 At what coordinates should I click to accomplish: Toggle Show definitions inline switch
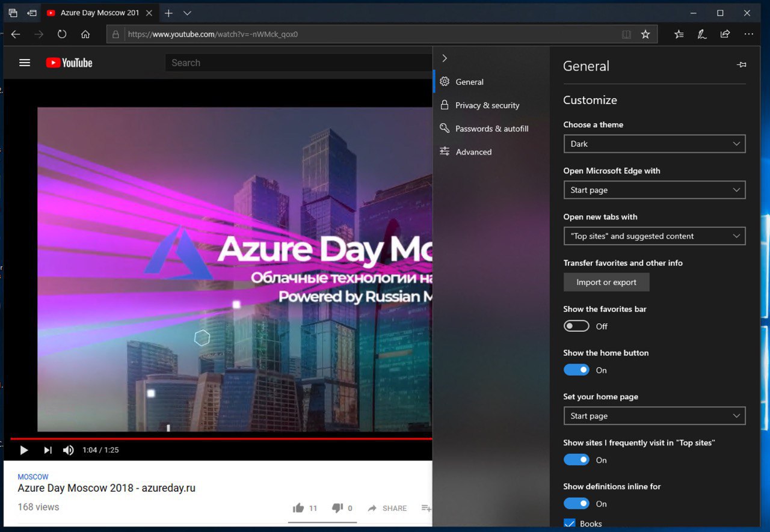(576, 504)
